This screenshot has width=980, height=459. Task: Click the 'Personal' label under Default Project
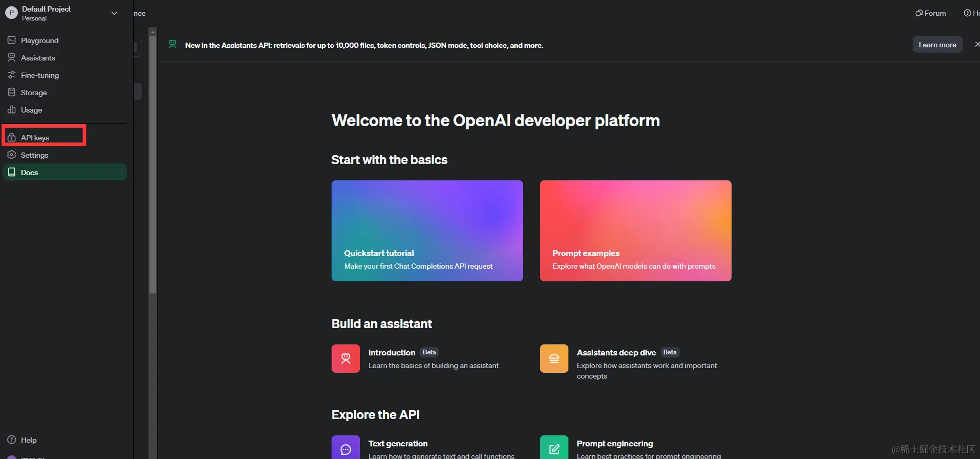pyautogui.click(x=34, y=18)
